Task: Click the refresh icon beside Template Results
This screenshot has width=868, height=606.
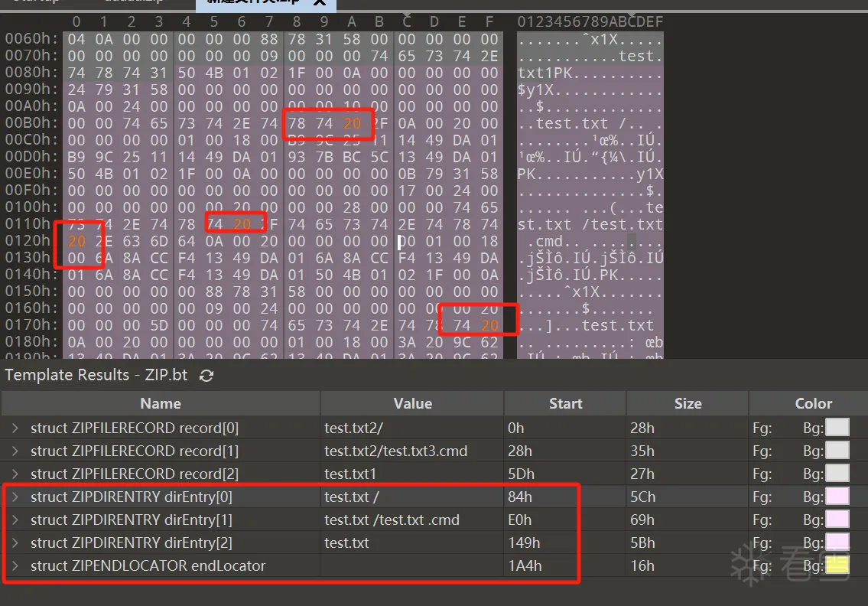Action: click(x=206, y=376)
